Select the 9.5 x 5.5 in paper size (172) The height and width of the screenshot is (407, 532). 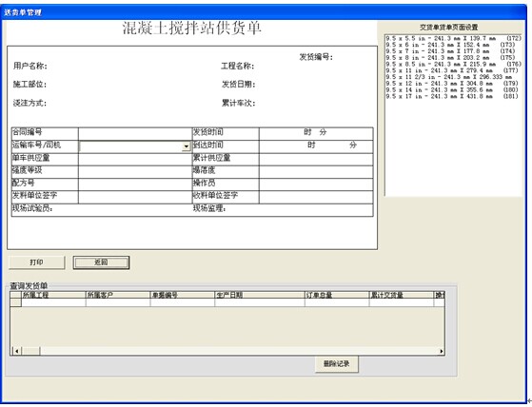[x=453, y=38]
